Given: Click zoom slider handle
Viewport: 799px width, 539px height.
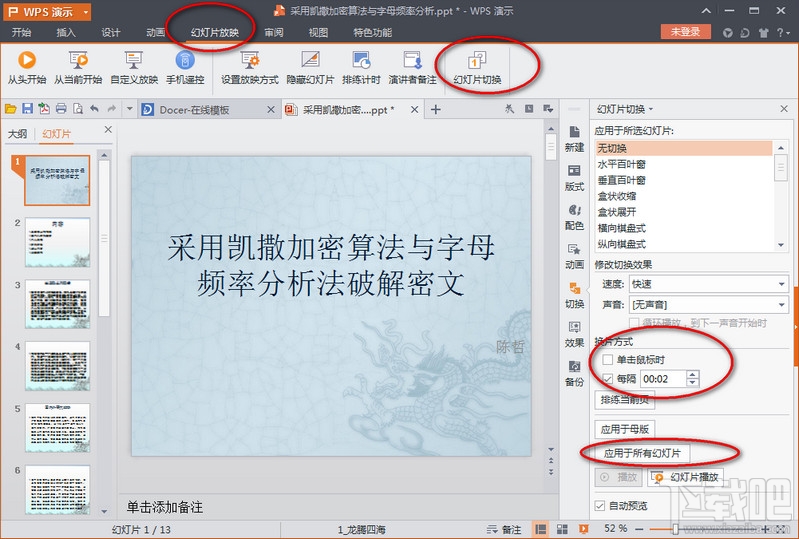Looking at the screenshot, I should point(675,529).
